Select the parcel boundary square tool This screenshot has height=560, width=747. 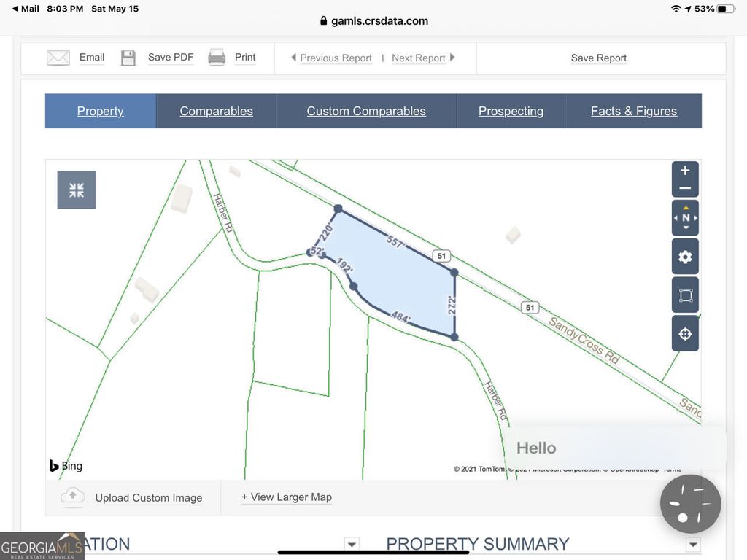[685, 295]
